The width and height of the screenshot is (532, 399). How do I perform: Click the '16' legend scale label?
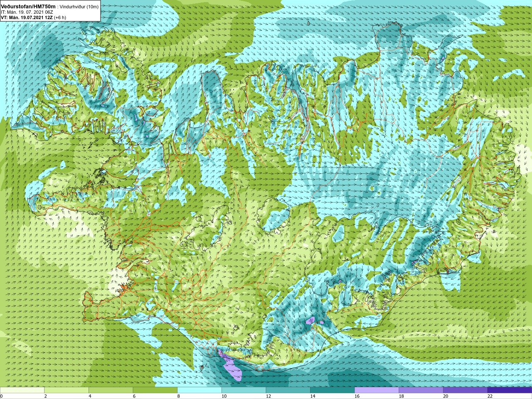[x=357, y=396]
